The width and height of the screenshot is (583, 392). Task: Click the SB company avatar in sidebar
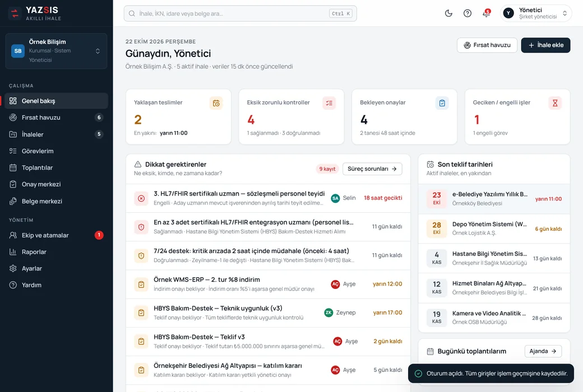18,51
